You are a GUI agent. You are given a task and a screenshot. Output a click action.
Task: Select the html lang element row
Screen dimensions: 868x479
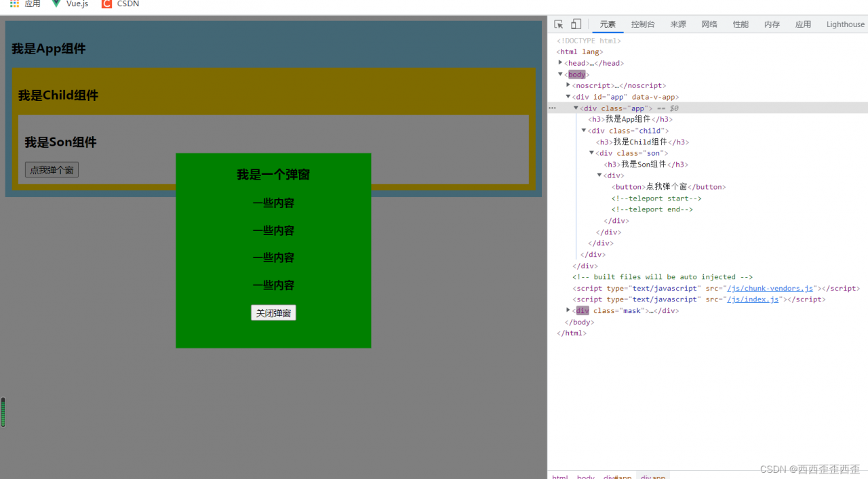[x=580, y=51]
